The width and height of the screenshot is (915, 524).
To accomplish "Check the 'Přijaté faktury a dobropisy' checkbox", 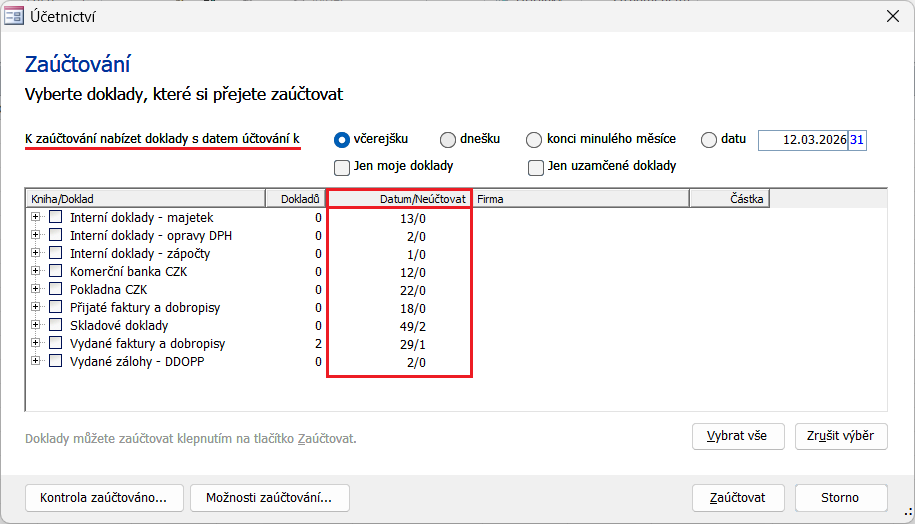I will 55,307.
